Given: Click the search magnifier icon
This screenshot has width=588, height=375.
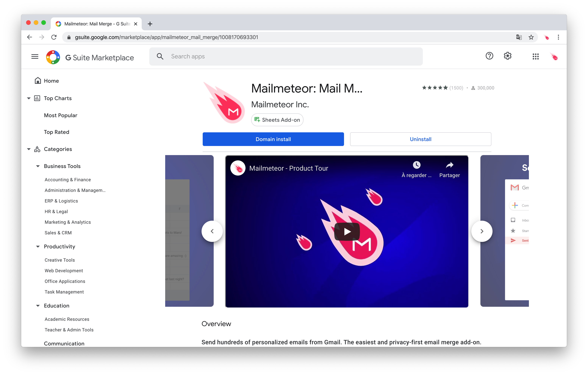Looking at the screenshot, I should click(x=160, y=56).
